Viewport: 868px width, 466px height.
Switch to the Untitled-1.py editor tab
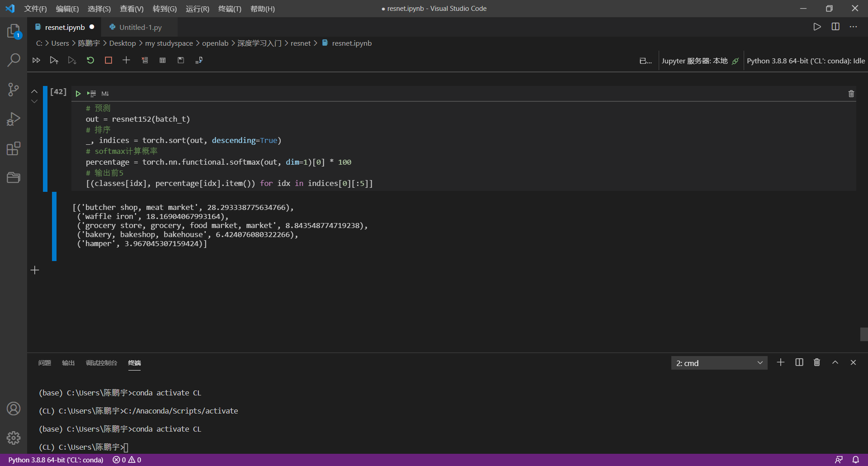pyautogui.click(x=140, y=27)
